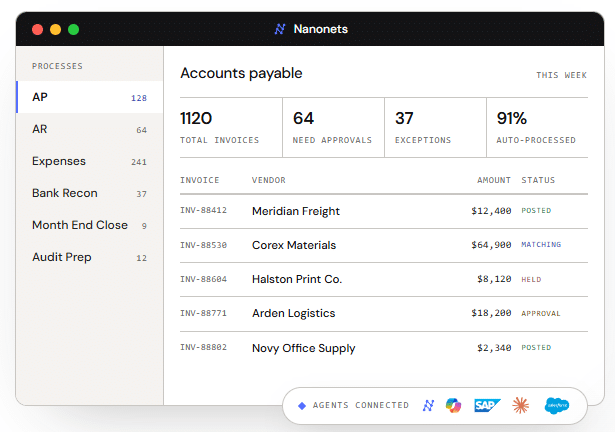Click the AMOUNT column header
This screenshot has height=432, width=615.
pyautogui.click(x=494, y=180)
